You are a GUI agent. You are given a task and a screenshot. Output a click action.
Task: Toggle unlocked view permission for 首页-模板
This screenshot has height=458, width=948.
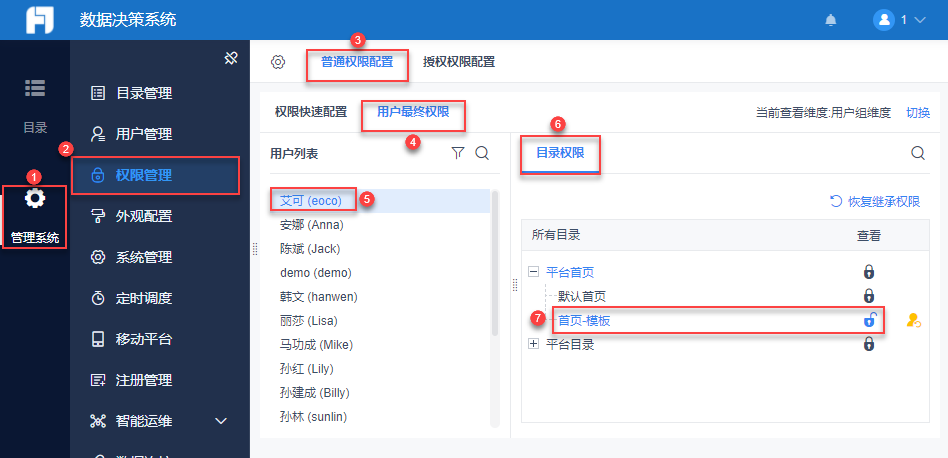coord(869,320)
